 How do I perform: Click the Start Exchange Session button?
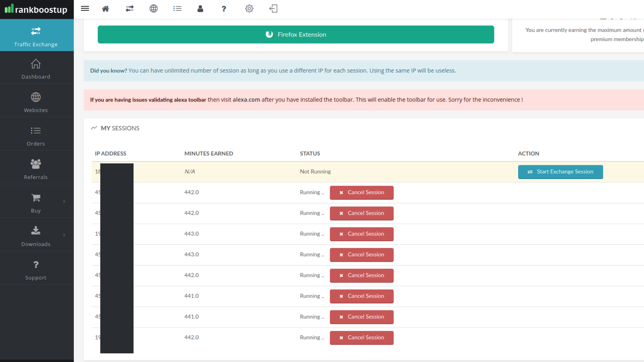tap(560, 172)
